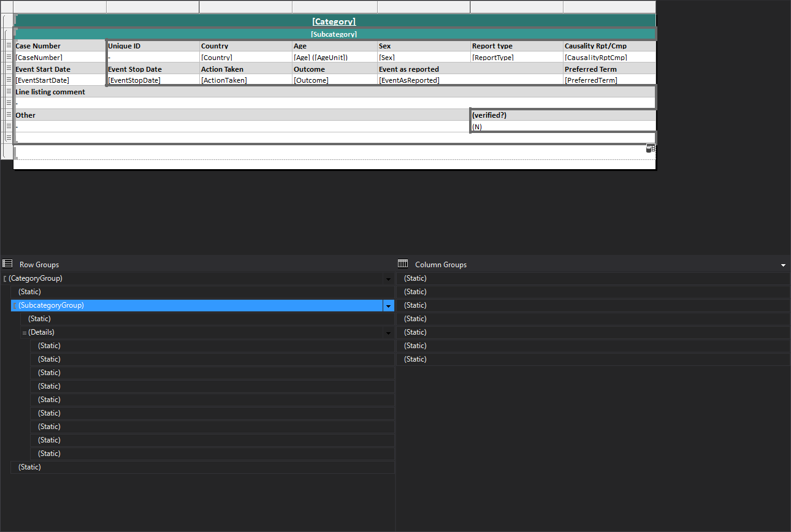Click the Preferred Term header cell

coord(609,69)
